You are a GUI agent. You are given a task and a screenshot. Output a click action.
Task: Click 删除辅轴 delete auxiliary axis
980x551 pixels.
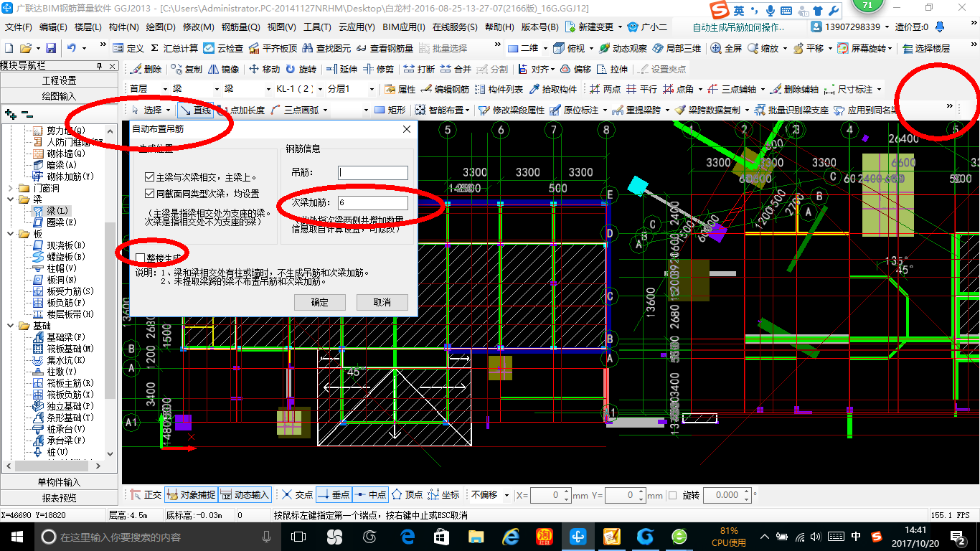coord(793,90)
